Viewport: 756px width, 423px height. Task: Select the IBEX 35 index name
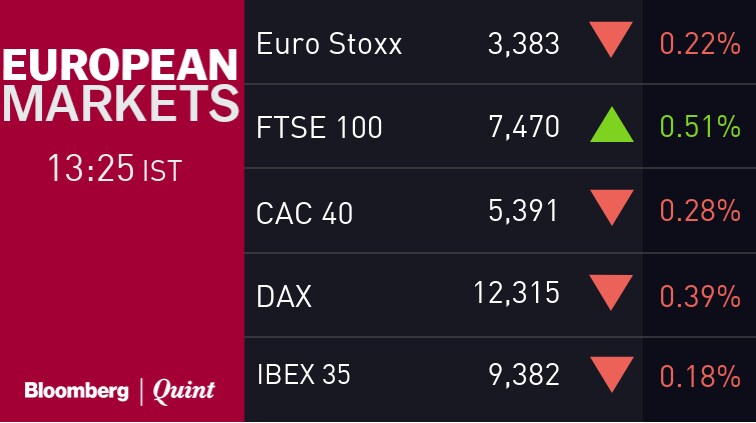pos(303,376)
